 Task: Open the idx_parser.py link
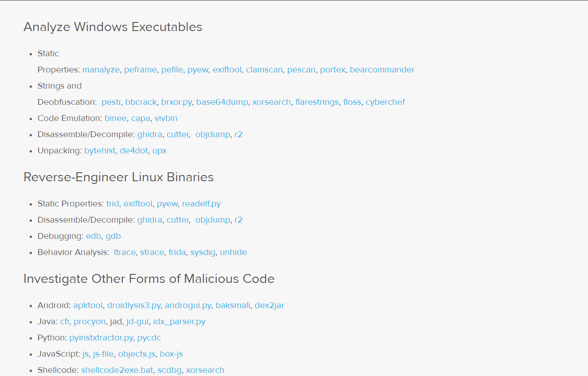tap(179, 322)
